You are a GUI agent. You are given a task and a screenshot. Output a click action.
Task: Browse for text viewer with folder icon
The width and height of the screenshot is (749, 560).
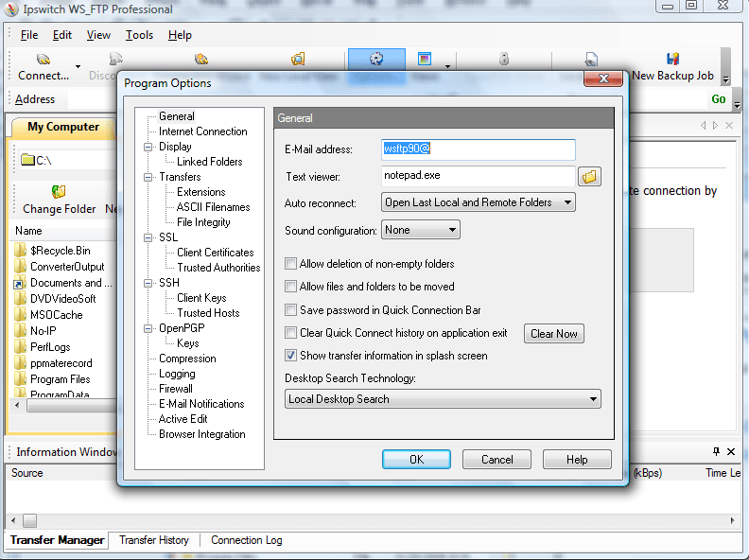tap(589, 177)
